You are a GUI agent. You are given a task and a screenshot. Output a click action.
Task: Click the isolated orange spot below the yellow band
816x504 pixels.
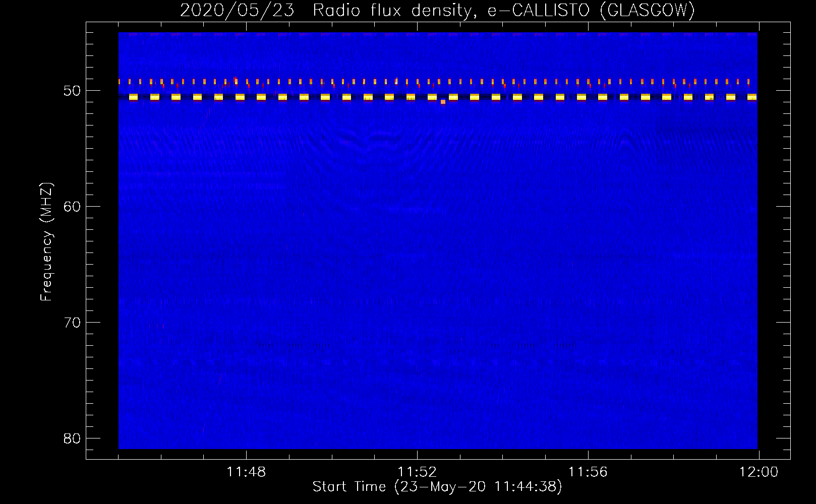pyautogui.click(x=443, y=102)
